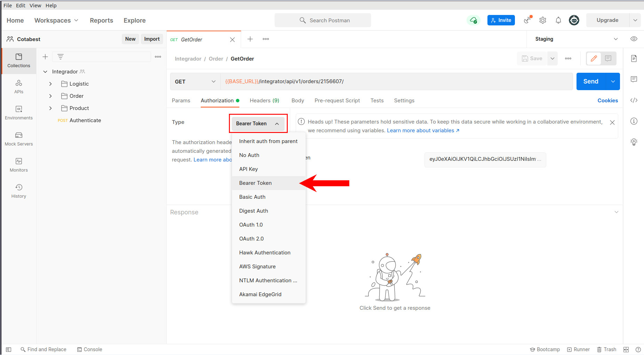The height and width of the screenshot is (355, 644).
Task: Switch to the Headers (9) tab
Action: [264, 101]
